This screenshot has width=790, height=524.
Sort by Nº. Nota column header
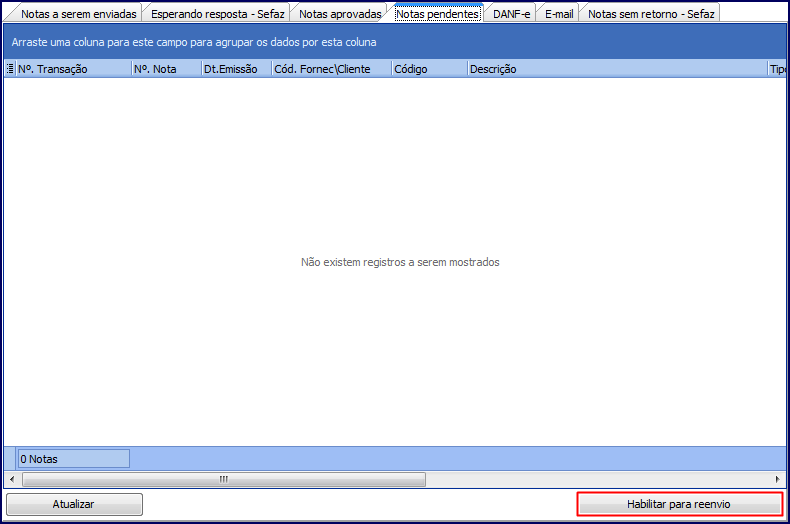coord(167,69)
